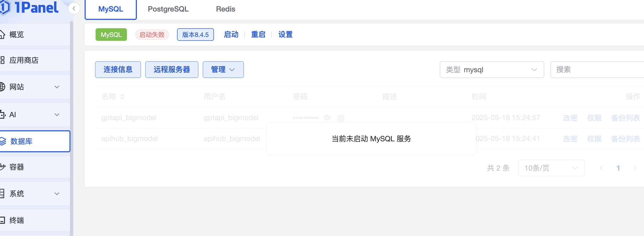Click the green MySQL tag
The height and width of the screenshot is (236, 644).
pyautogui.click(x=111, y=35)
